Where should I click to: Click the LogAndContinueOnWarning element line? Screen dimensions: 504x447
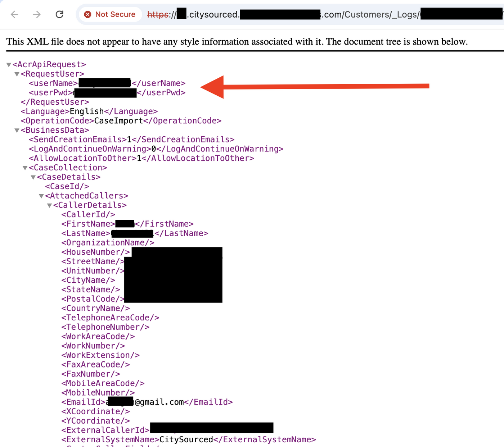[156, 149]
